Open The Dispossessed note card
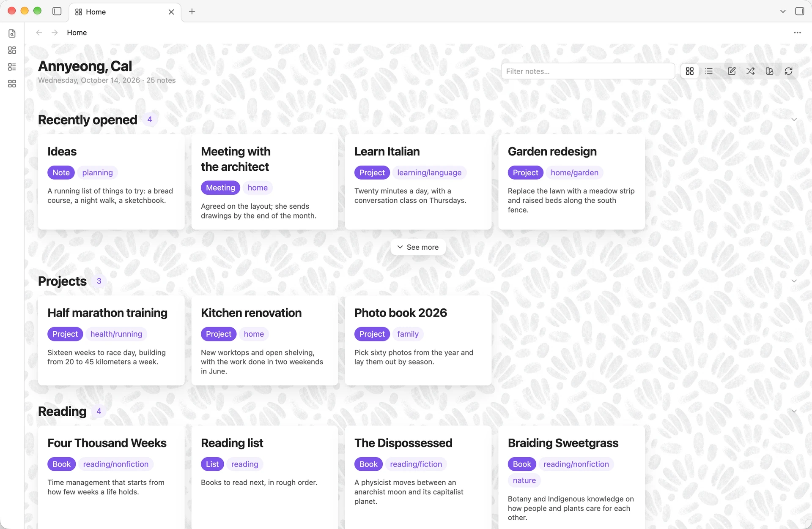 point(418,477)
